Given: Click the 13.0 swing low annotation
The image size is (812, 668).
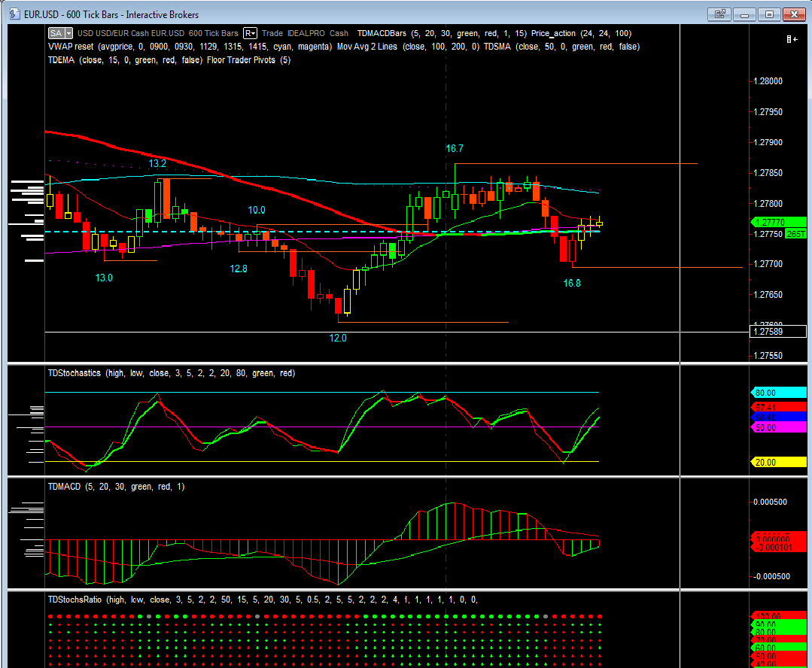Looking at the screenshot, I should pyautogui.click(x=104, y=278).
